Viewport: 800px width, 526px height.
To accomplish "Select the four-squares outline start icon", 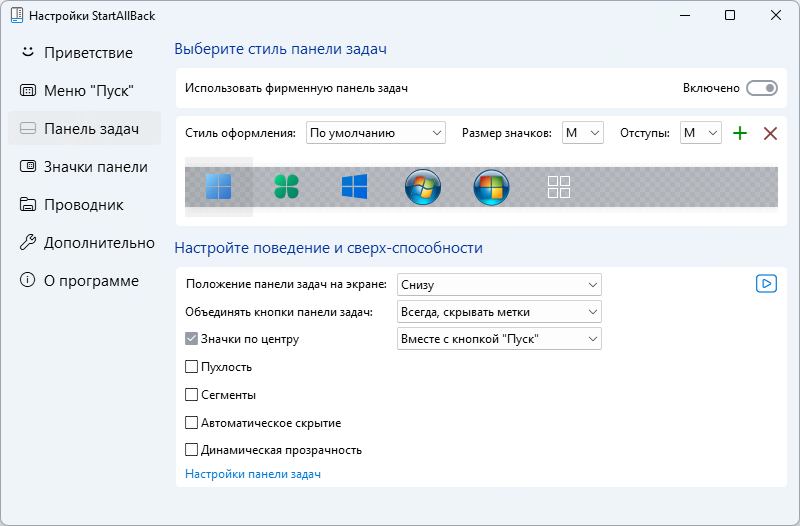I will pyautogui.click(x=559, y=186).
